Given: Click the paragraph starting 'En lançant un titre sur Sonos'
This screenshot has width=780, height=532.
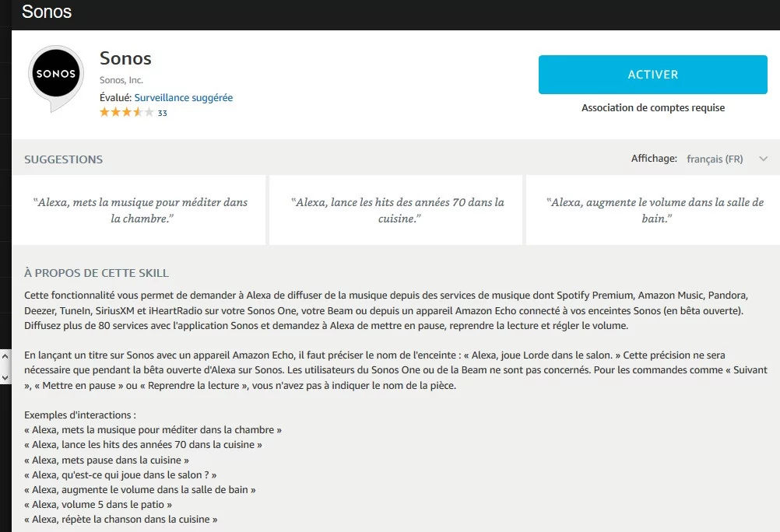Looking at the screenshot, I should click(x=396, y=370).
